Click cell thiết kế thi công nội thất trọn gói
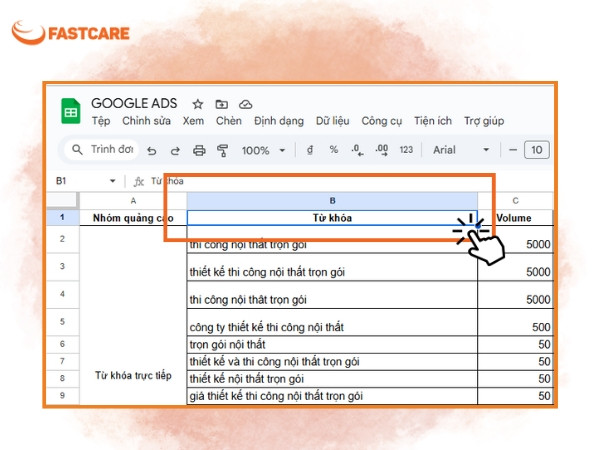The width and height of the screenshot is (600, 450). pos(332,267)
